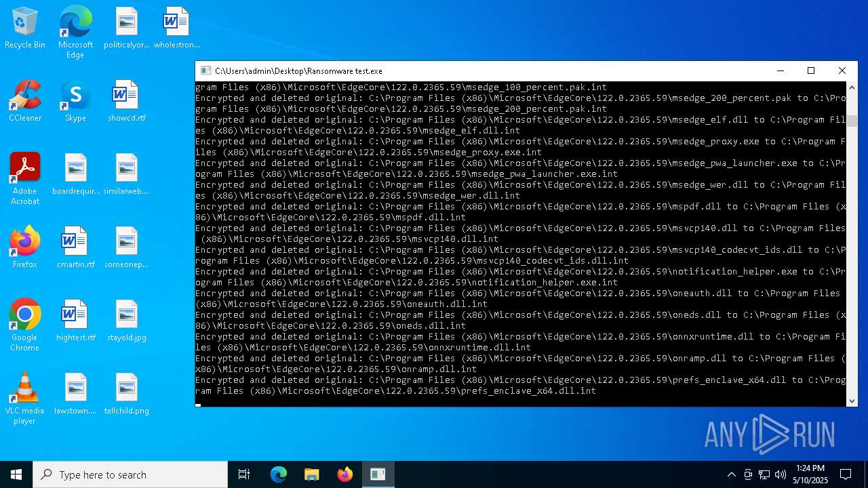
Task: Select lawstown image file on desktop
Action: pos(75,394)
